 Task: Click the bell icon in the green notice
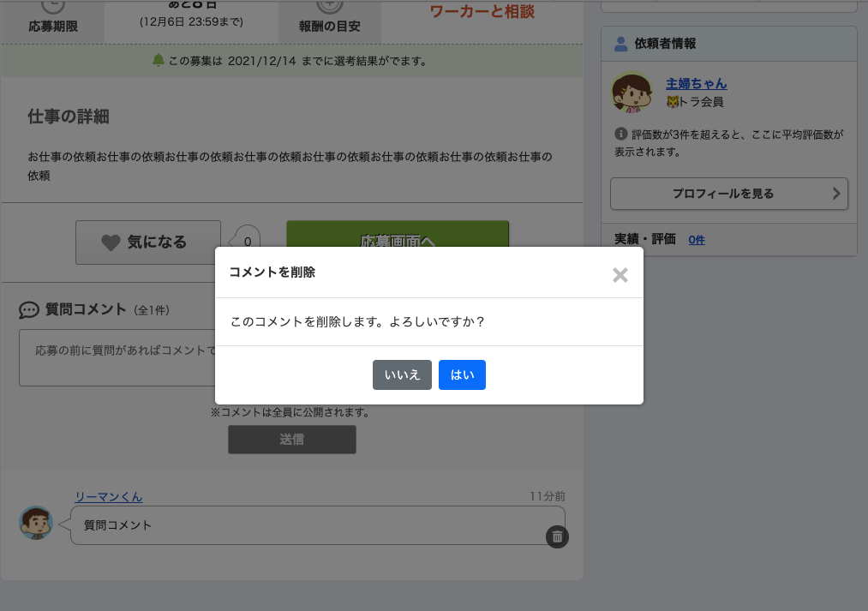158,61
